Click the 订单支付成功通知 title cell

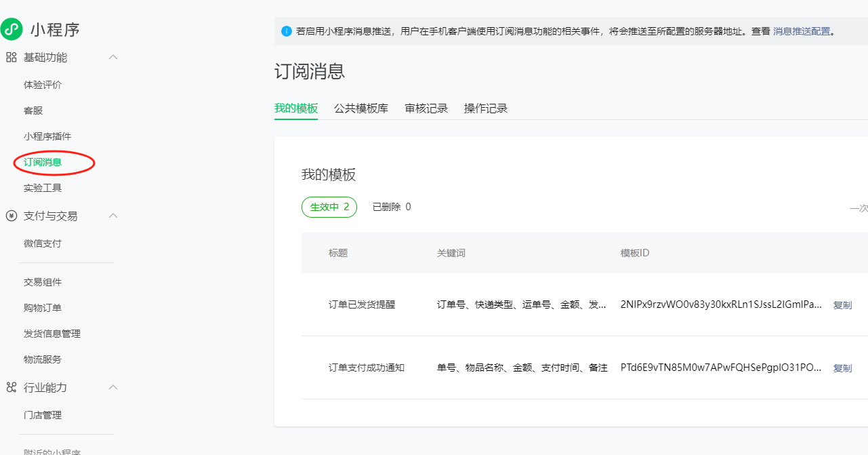367,368
